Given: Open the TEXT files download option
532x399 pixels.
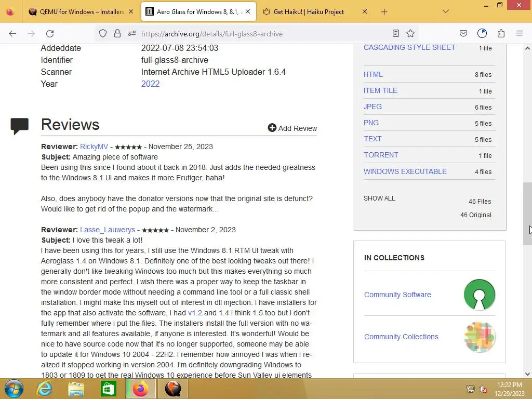Looking at the screenshot, I should pos(373,139).
